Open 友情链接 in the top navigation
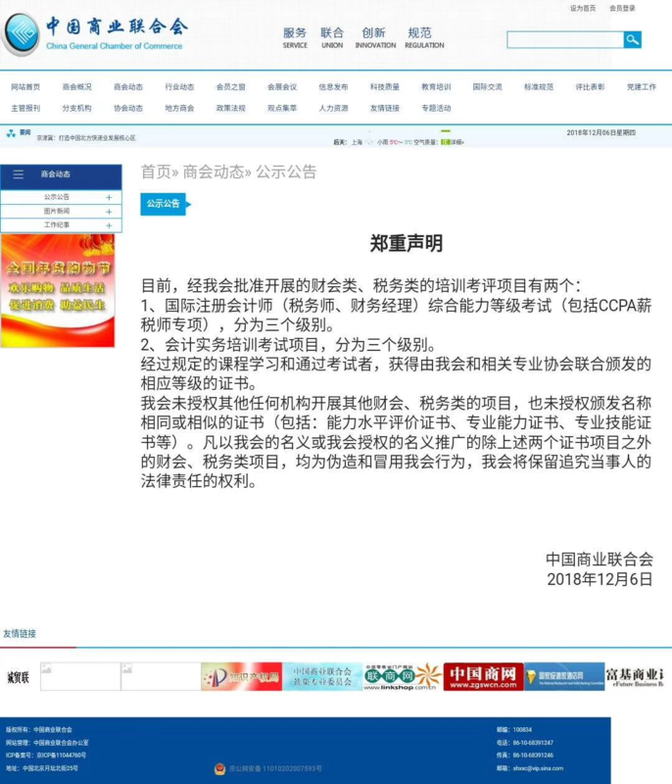672x784 pixels. click(385, 108)
